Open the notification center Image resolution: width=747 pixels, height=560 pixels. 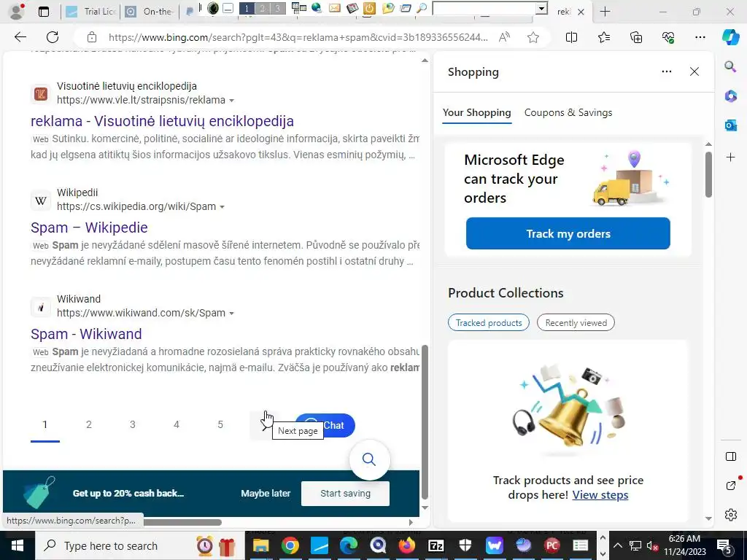point(724,545)
